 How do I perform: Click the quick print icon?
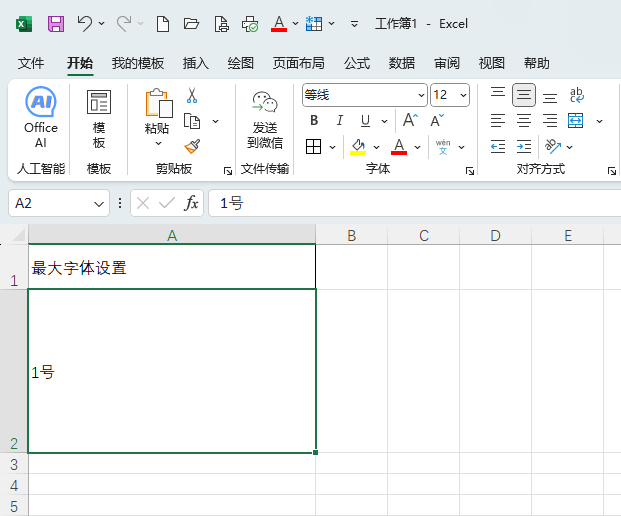click(250, 24)
